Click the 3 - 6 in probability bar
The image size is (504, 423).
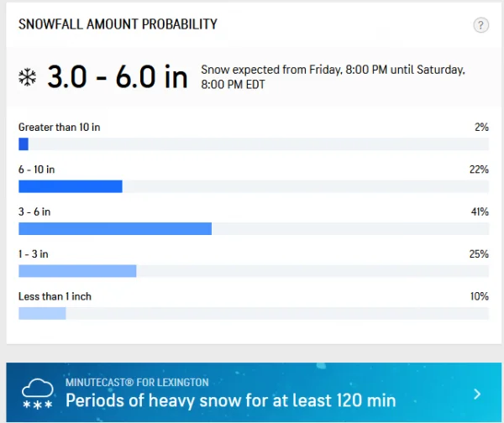[x=254, y=228]
